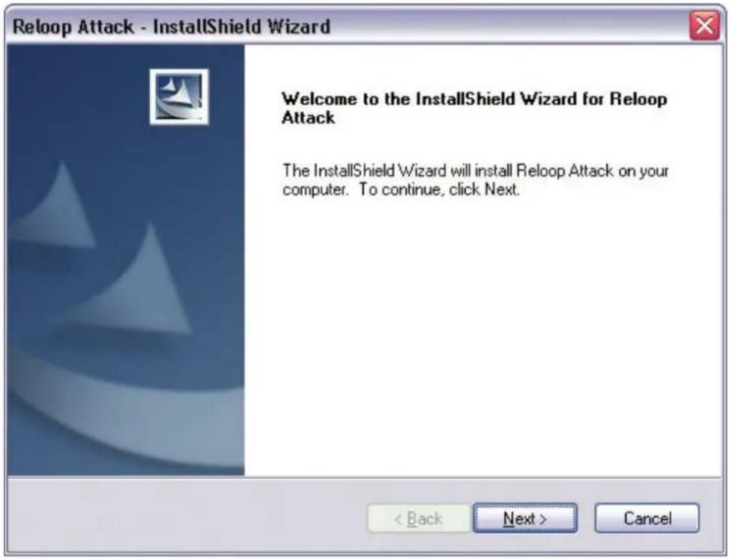Click the arrow glyph on the Next button
729x560 pixels.
[542, 519]
